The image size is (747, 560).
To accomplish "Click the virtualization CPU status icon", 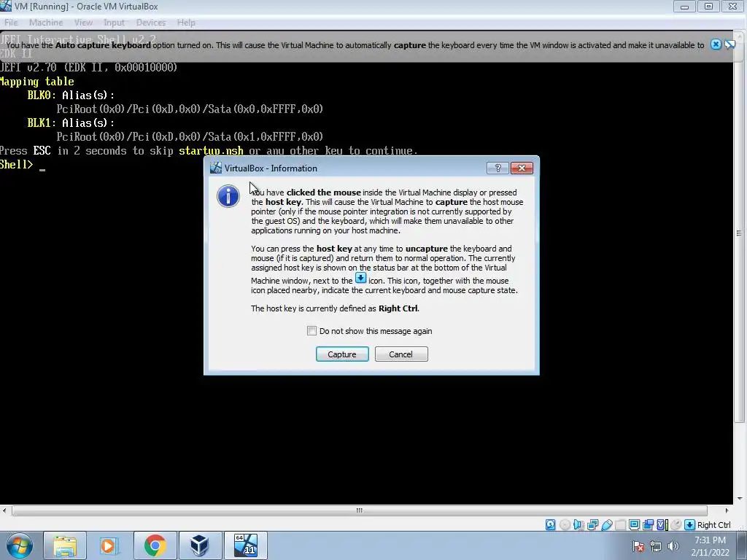I will click(x=662, y=525).
